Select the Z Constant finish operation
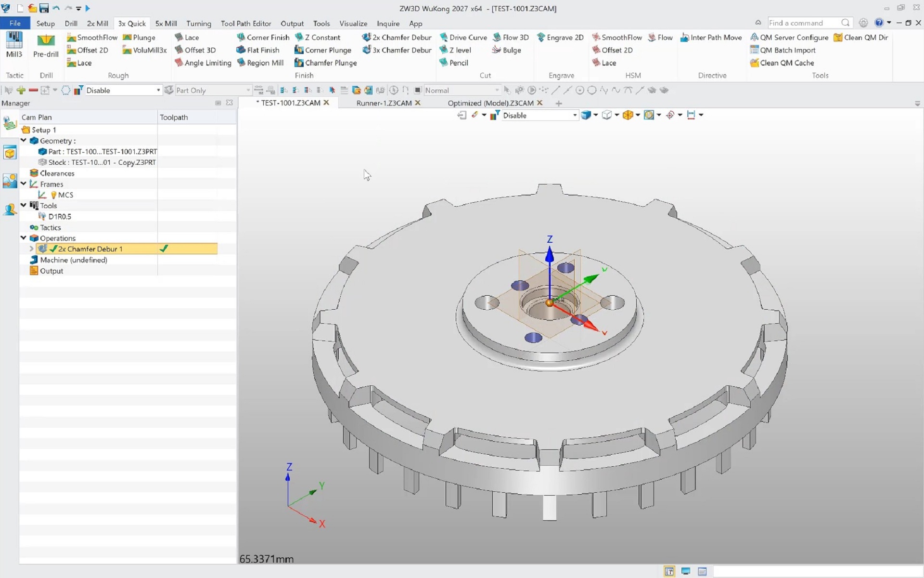 pos(318,37)
